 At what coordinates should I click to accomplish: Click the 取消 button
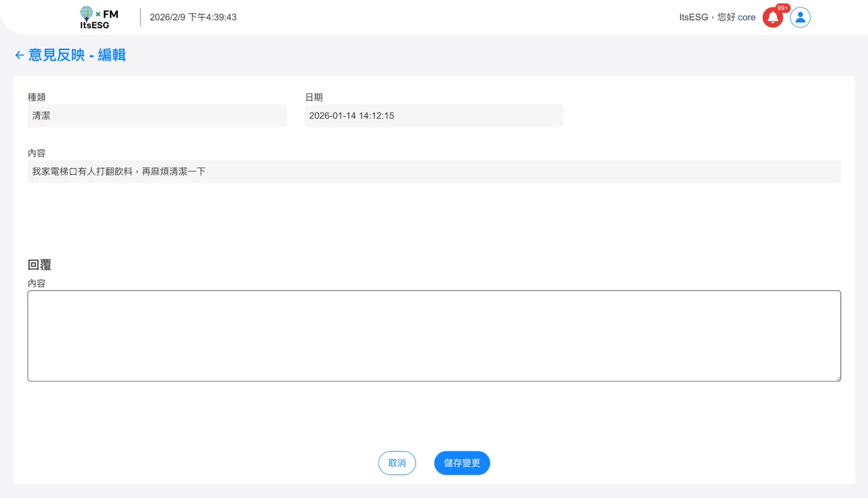pyautogui.click(x=397, y=463)
